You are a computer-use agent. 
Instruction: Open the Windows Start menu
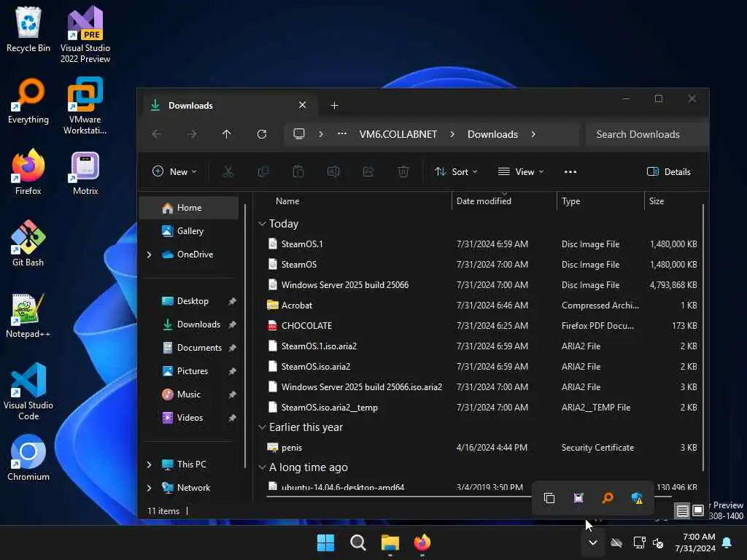tap(326, 542)
